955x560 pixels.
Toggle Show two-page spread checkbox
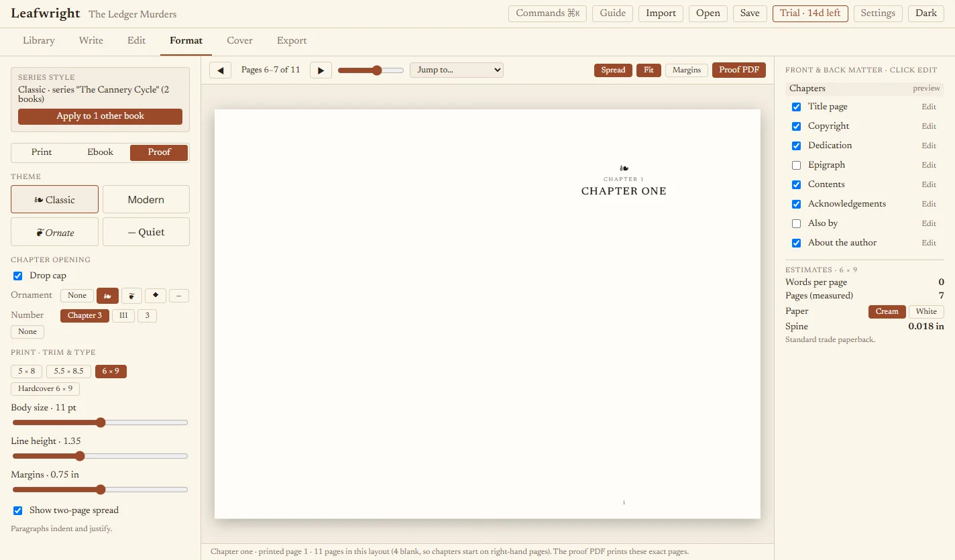[x=18, y=510]
